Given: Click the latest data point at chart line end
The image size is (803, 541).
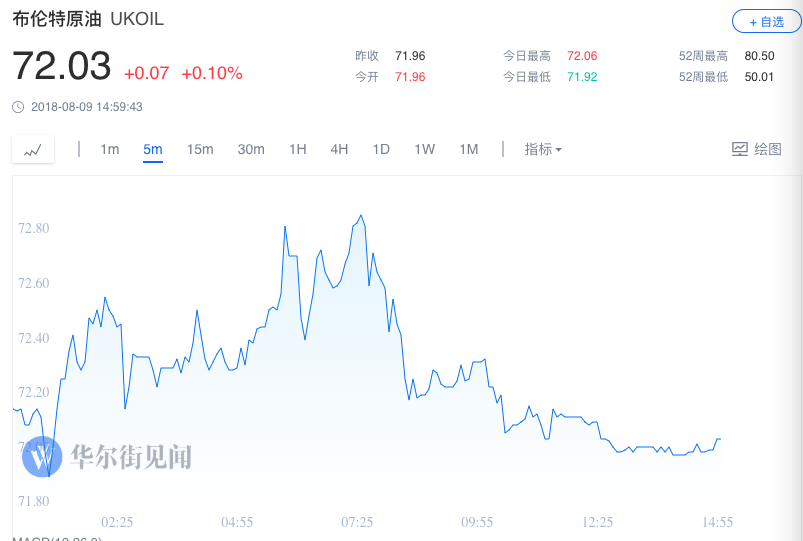Looking at the screenshot, I should pos(720,439).
